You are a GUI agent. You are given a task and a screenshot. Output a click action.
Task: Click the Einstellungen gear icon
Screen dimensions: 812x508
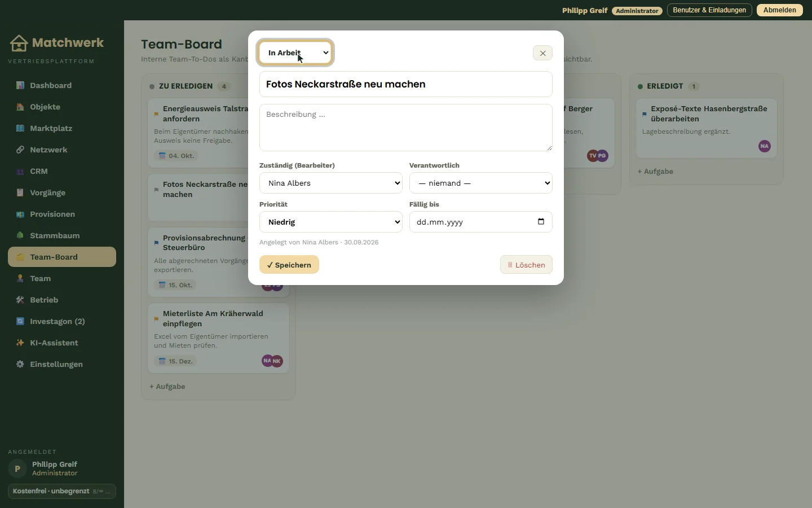tap(20, 364)
